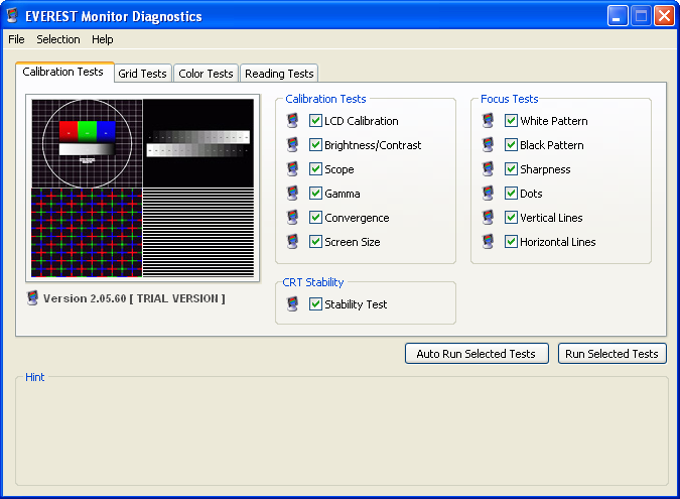Toggle the Gamma checkbox
The image size is (680, 499).
point(315,193)
